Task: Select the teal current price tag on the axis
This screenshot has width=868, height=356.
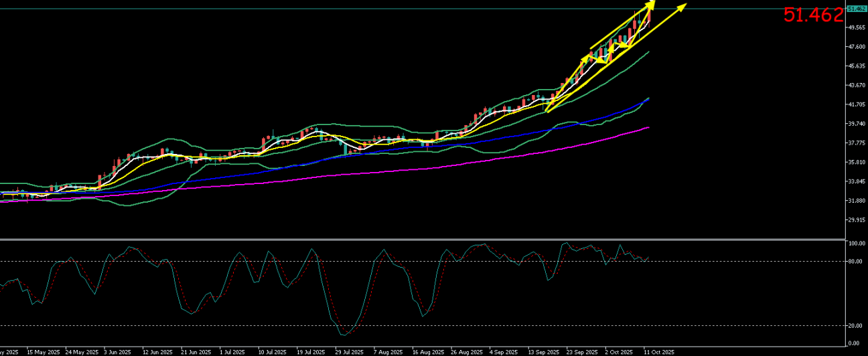Action: pyautogui.click(x=857, y=9)
